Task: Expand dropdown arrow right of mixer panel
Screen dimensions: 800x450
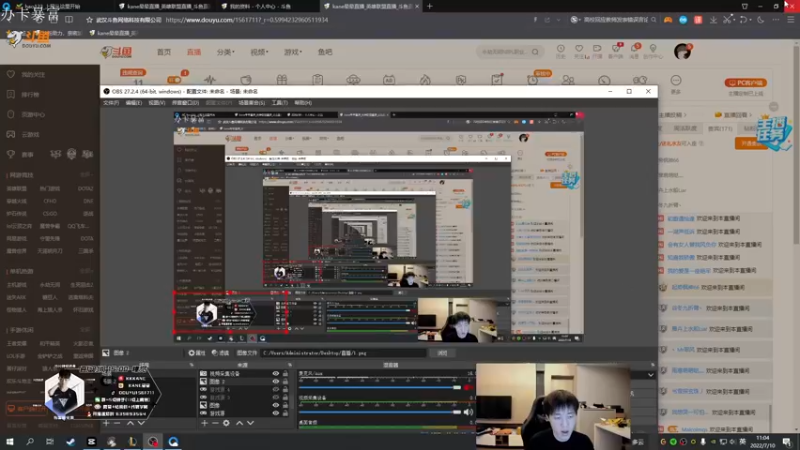Action: pyautogui.click(x=651, y=375)
